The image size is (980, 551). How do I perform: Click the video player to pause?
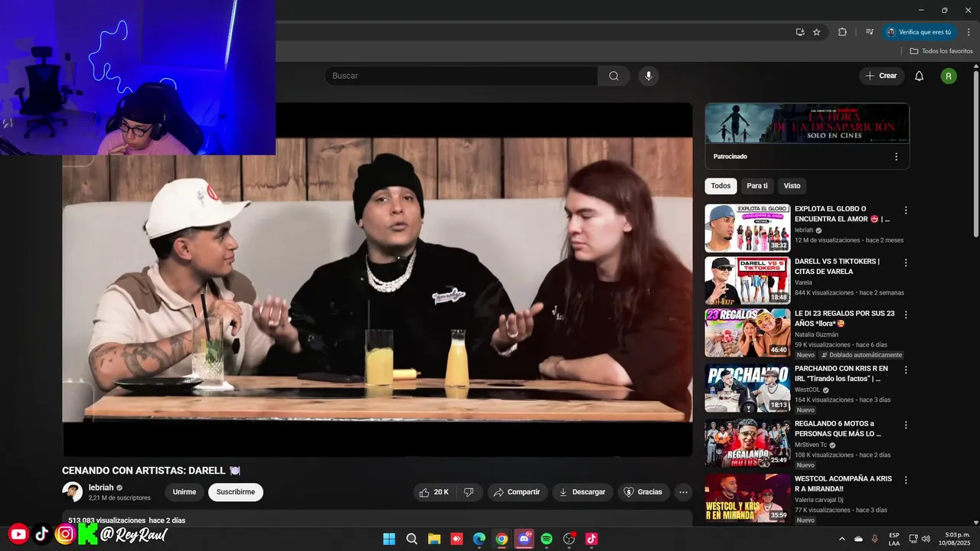coord(377,280)
